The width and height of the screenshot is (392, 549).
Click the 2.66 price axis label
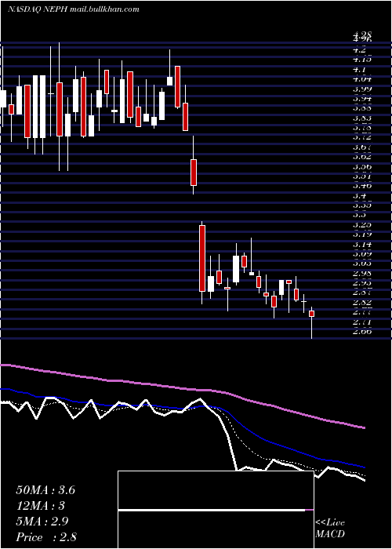pyautogui.click(x=362, y=332)
